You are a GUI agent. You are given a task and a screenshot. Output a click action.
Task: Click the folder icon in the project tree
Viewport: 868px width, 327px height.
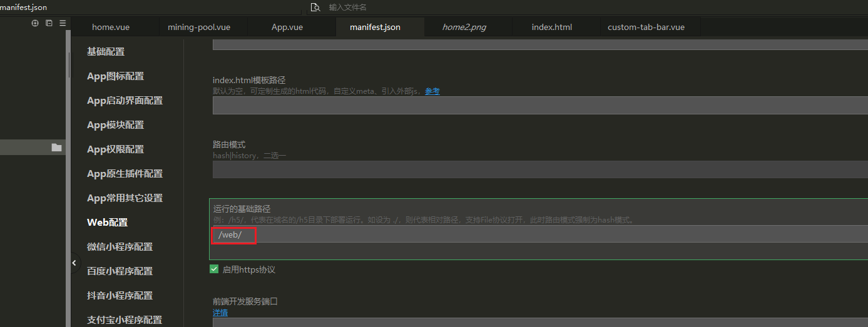(57, 148)
